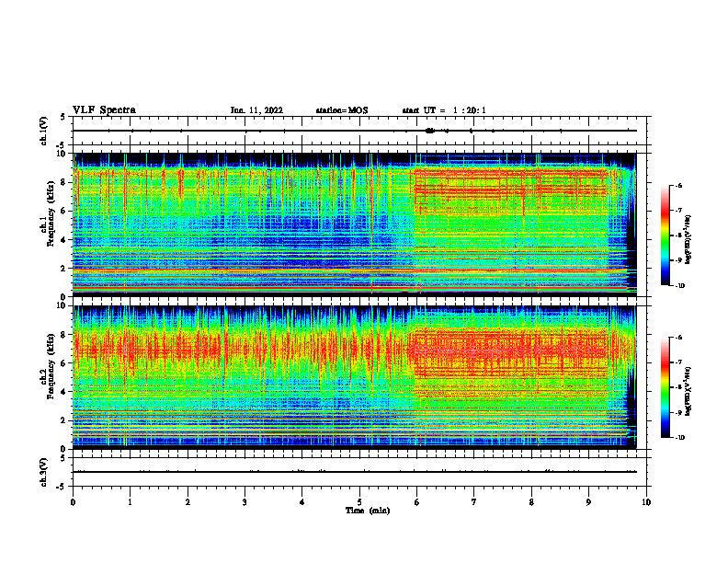Viewport: 728px width, 563px height.
Task: Click the "-10" tick on ch.2 color bar
Action: (679, 438)
